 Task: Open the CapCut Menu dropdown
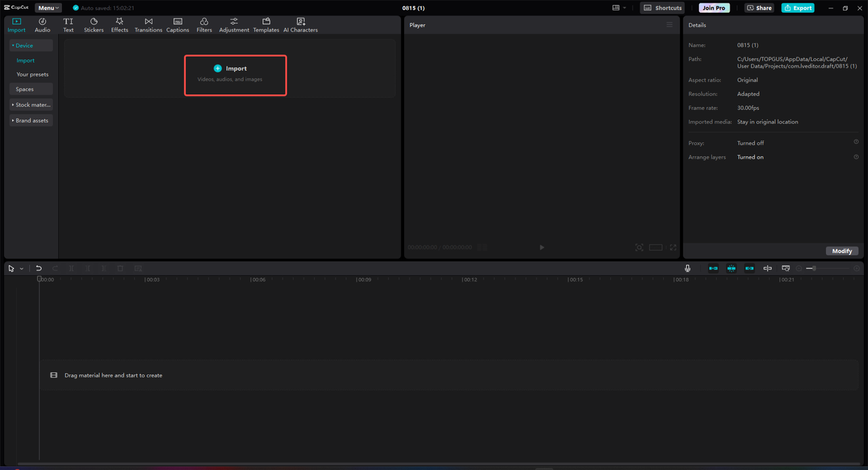pos(48,8)
